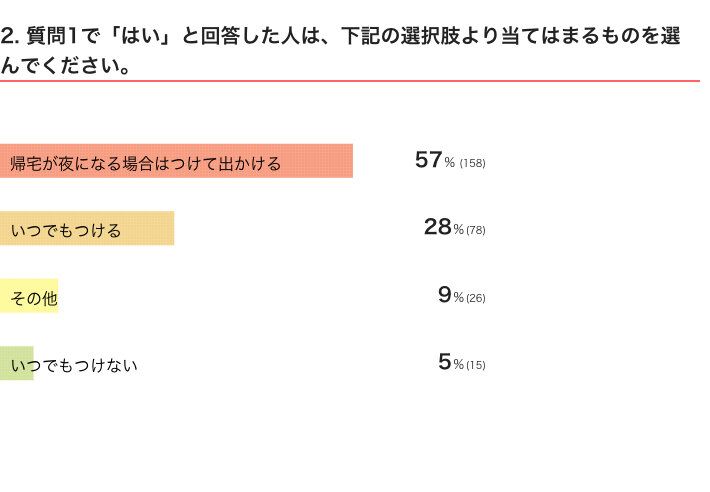Select the label 帰宅が夜になる場合はつけて出かける
710x492 pixels.
coord(146,163)
